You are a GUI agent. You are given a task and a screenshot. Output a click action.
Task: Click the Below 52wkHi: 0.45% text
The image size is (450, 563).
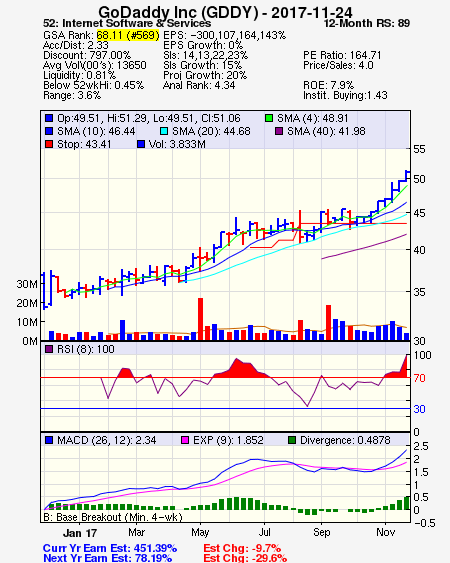click(x=93, y=85)
